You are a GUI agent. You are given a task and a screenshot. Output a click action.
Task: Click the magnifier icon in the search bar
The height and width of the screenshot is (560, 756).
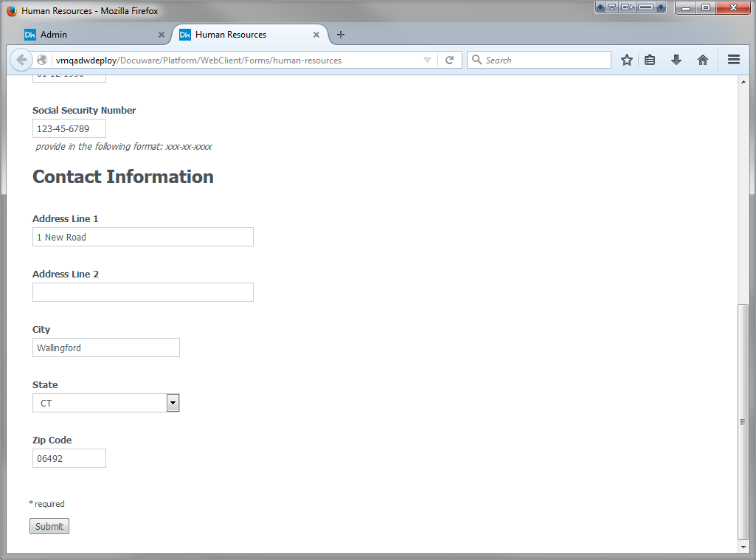pyautogui.click(x=477, y=60)
